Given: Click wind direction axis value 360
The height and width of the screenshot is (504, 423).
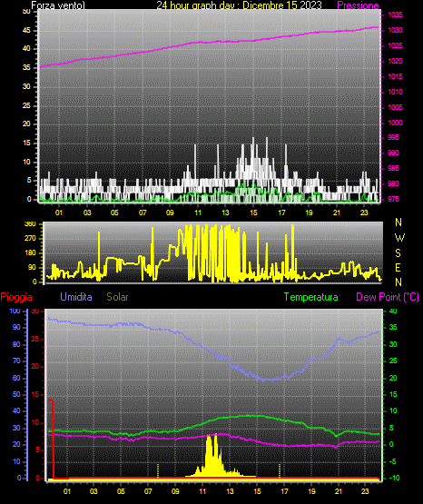Looking at the screenshot, I should pyautogui.click(x=30, y=224).
